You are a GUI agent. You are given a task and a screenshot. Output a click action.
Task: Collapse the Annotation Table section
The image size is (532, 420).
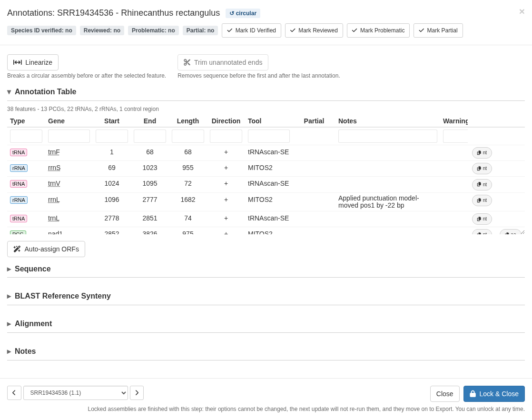point(42,92)
